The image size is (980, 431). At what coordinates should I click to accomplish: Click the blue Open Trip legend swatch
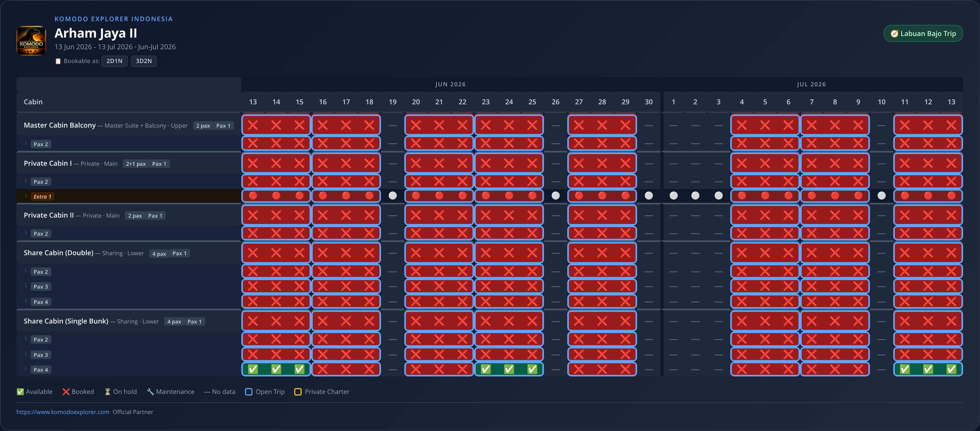(x=249, y=392)
